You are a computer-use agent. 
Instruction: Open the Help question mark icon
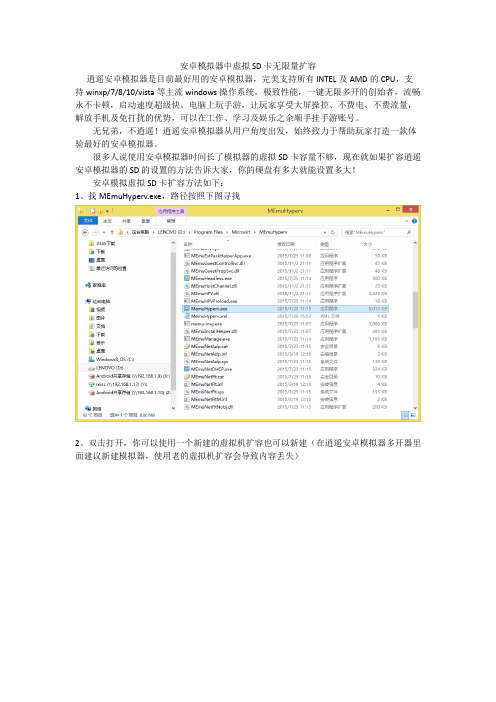tap(414, 221)
